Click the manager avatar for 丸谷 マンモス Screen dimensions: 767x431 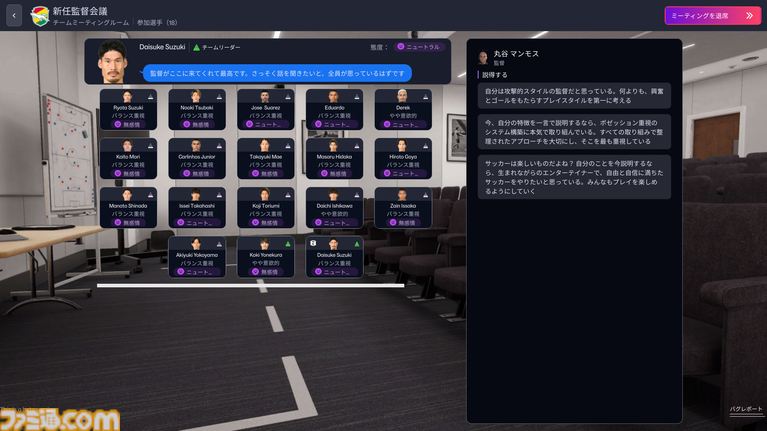point(483,57)
